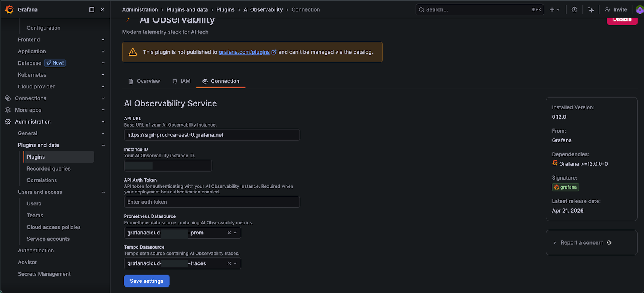The height and width of the screenshot is (293, 644).
Task: Switch to the IAM tab
Action: [x=181, y=81]
